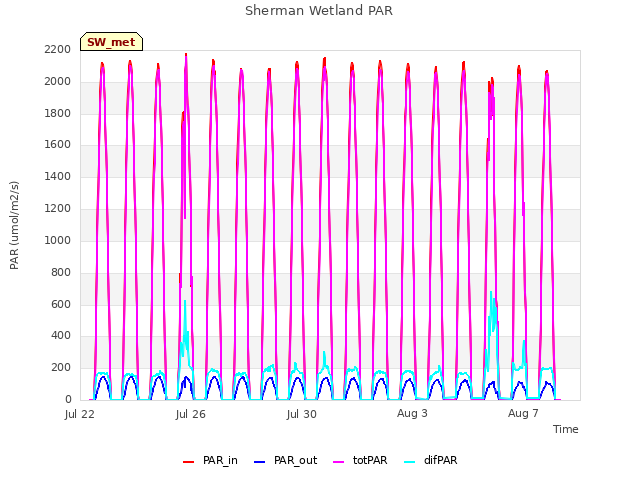Image resolution: width=640 pixels, height=480 pixels.
Task: Click the 200 y-axis tick label
Action: (x=61, y=367)
